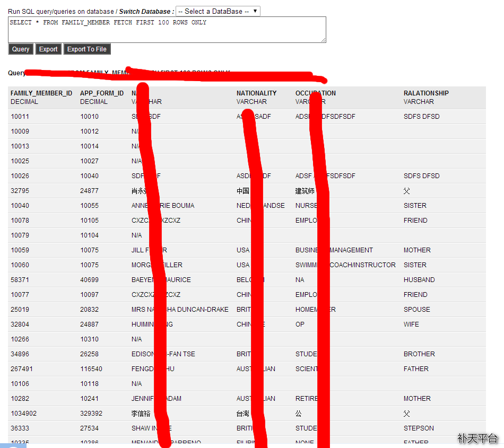The image size is (504, 448).
Task: Click into the SQL query text area
Action: point(167,29)
